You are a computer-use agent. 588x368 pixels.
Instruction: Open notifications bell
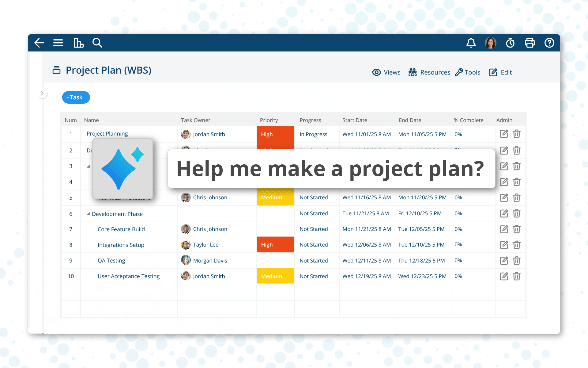pyautogui.click(x=471, y=43)
